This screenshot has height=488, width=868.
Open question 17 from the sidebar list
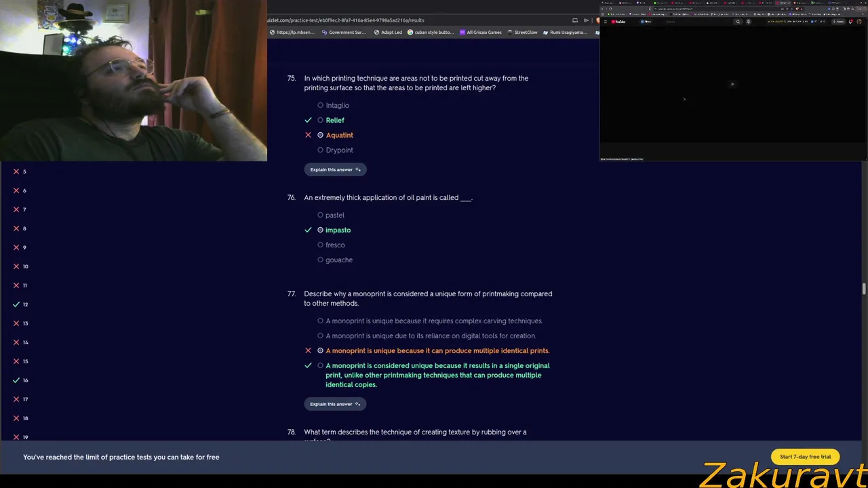point(21,399)
